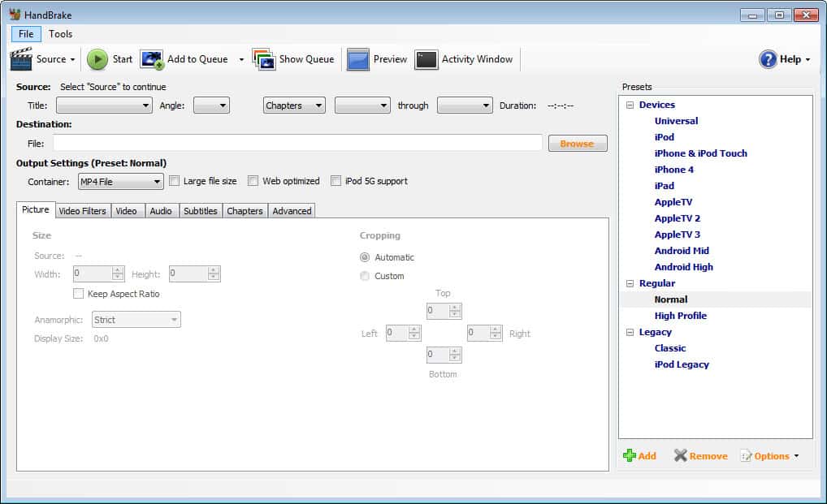Select the Automatic cropping radio button

tap(365, 257)
